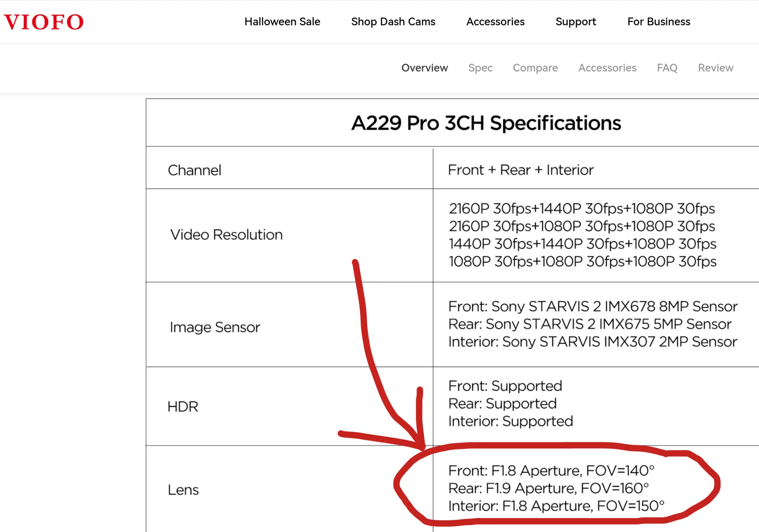Go to Accessories in top navigation

click(x=495, y=22)
